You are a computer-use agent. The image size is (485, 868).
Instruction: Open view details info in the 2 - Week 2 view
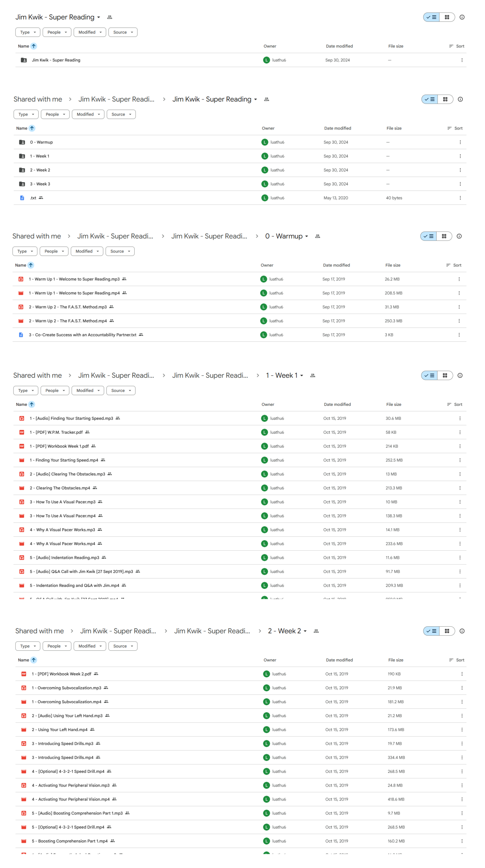coord(462,631)
